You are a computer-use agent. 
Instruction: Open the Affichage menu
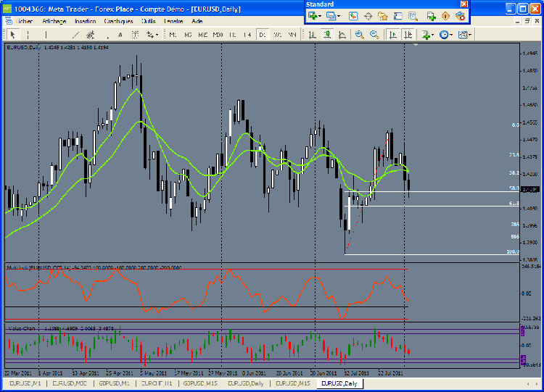[x=54, y=21]
